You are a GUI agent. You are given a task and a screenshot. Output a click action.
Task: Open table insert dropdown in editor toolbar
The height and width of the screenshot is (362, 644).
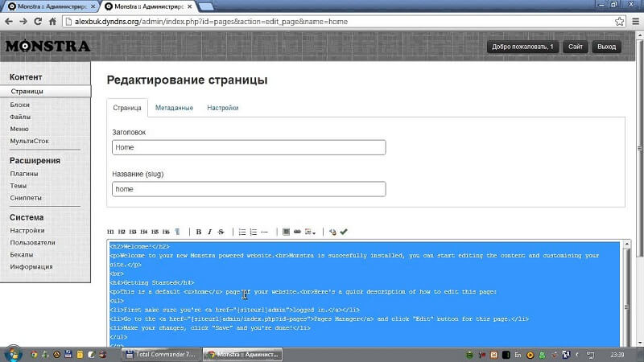point(310,232)
